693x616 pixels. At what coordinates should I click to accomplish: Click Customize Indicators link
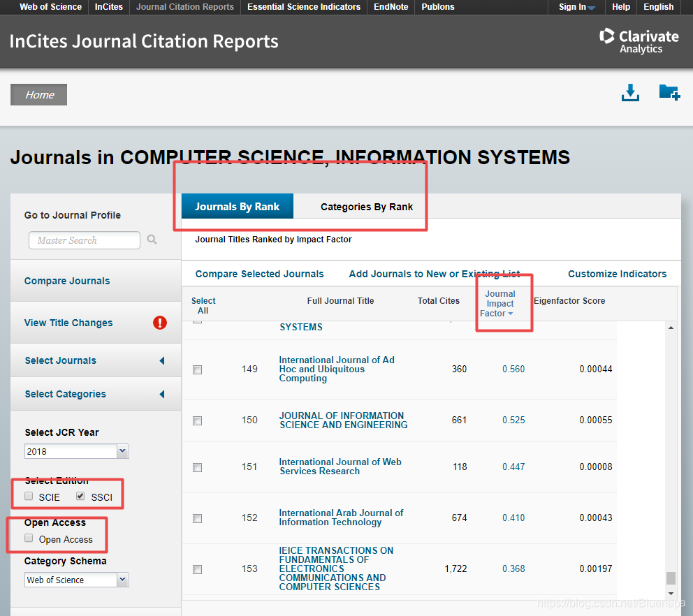tap(618, 274)
